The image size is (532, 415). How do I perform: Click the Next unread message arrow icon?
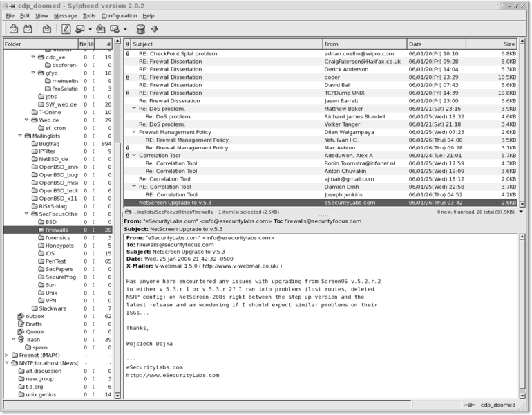click(x=155, y=29)
